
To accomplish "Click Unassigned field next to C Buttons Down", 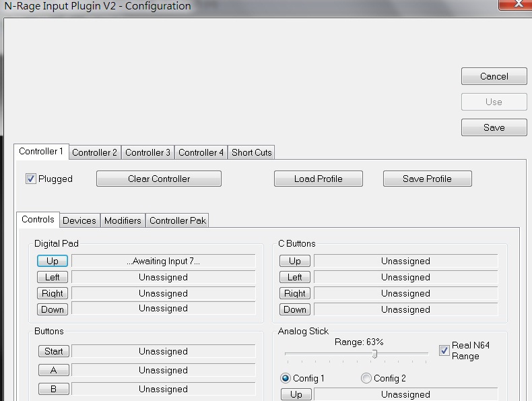I will (406, 309).
